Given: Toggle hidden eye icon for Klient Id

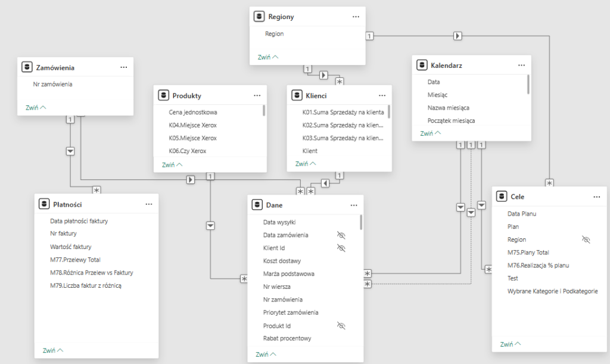Looking at the screenshot, I should point(341,248).
